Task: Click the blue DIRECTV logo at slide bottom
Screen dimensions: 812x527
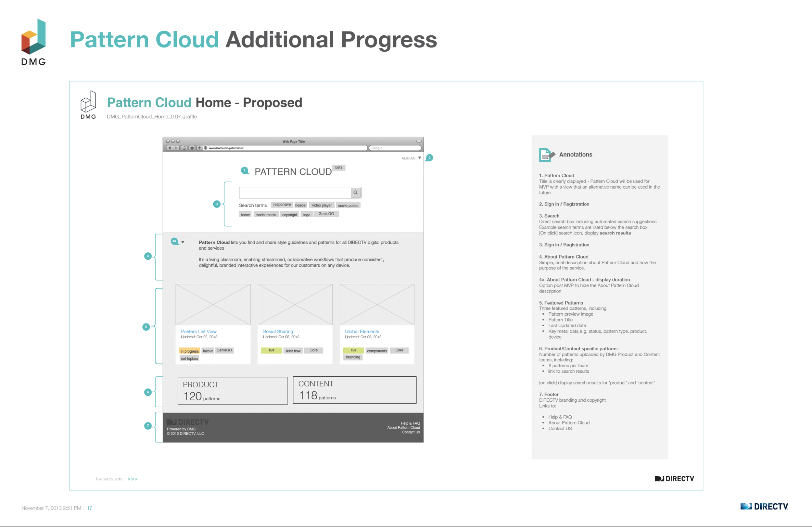Action: tap(764, 507)
